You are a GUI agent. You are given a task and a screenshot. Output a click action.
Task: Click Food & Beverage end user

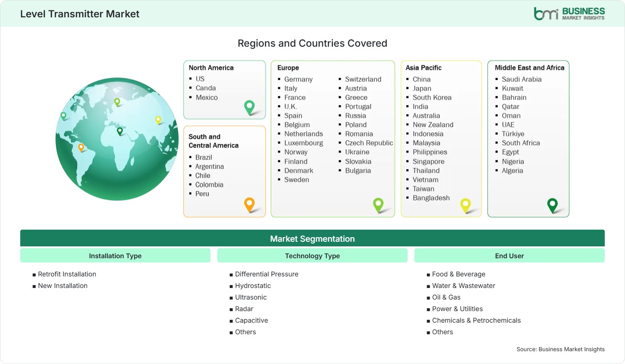coord(459,274)
